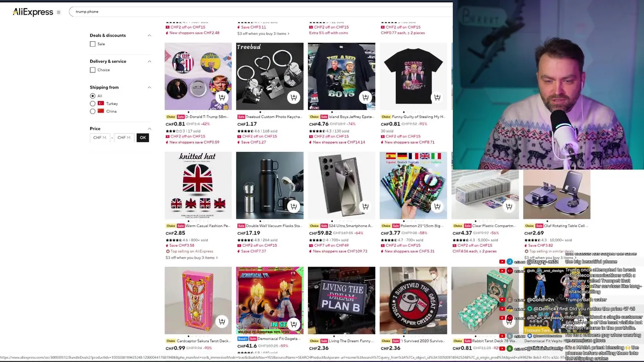Image resolution: width=644 pixels, height=362 pixels.
Task: Apply price range with OK button
Action: (x=143, y=137)
